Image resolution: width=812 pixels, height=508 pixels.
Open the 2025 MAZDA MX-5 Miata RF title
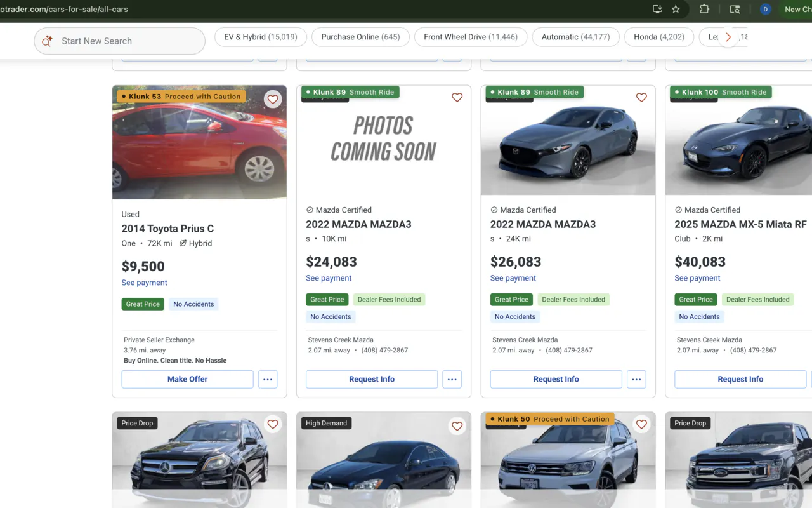[740, 224]
